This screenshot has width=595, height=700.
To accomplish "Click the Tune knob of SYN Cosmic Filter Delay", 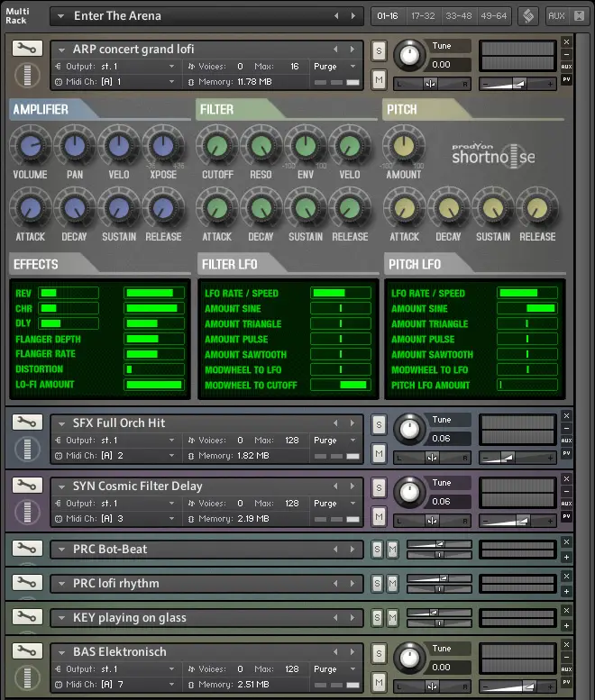I will pyautogui.click(x=409, y=492).
